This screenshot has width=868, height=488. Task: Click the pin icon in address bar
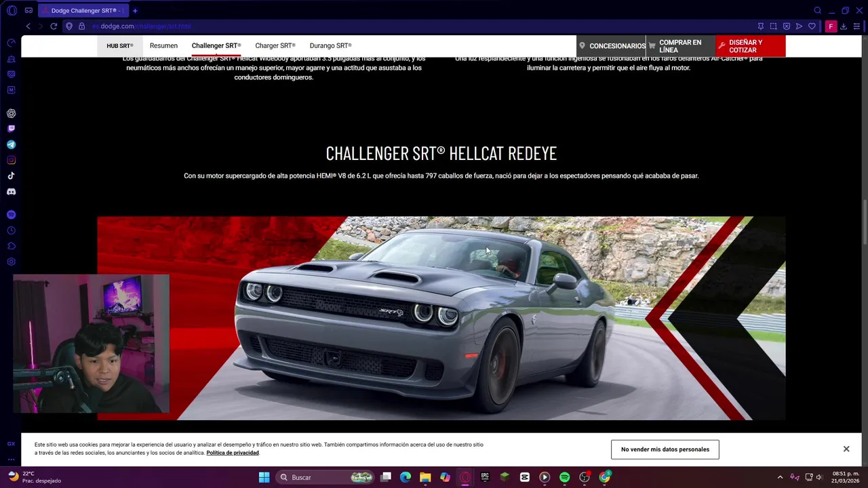[x=760, y=26]
